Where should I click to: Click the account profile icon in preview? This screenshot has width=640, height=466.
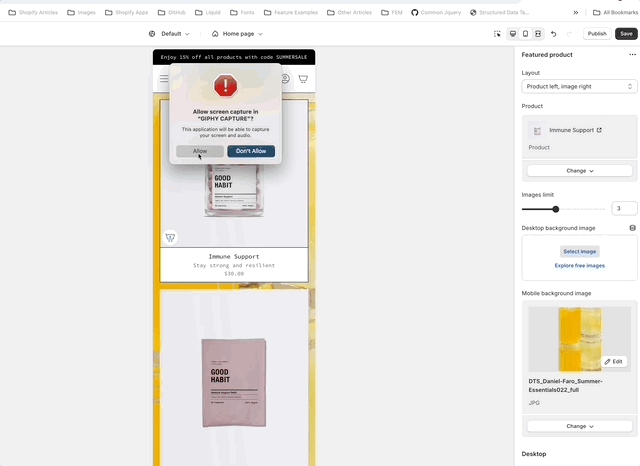285,79
